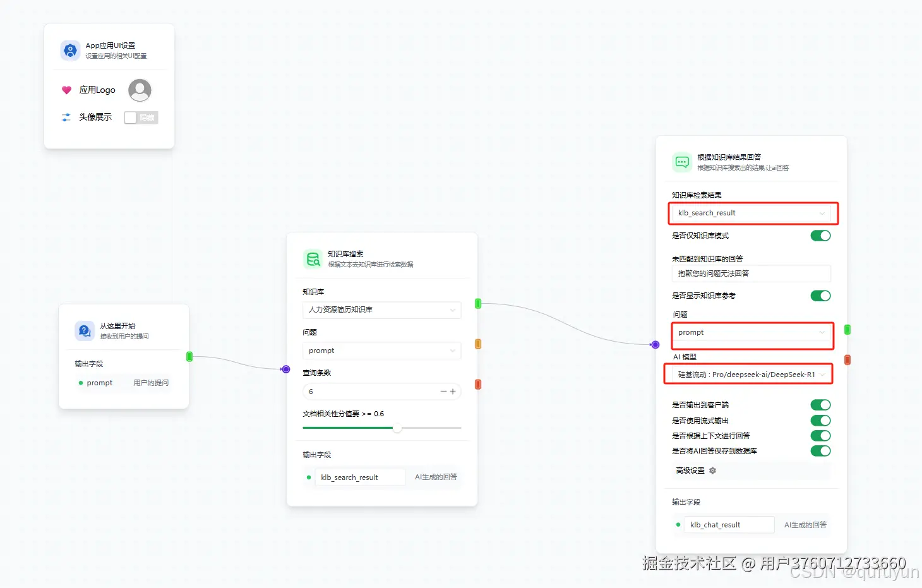Click the heart icon beside 应用Logo

coord(67,90)
